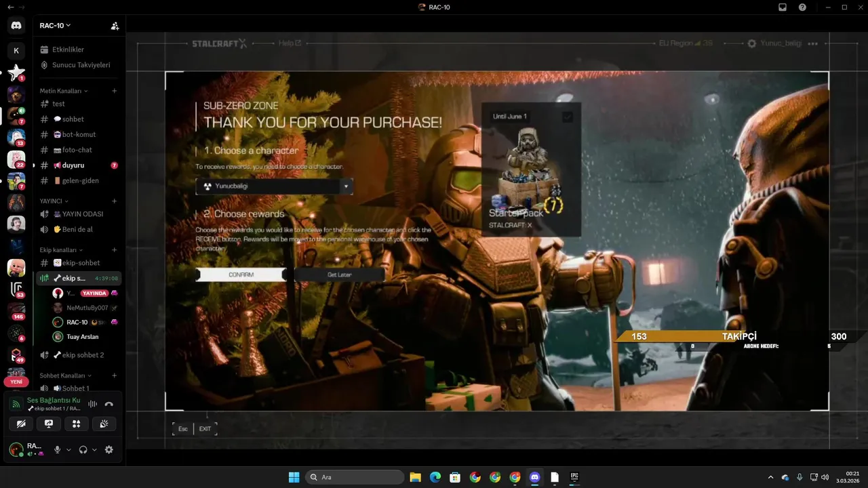Click the EXIT button in the stream
Screen dimensions: 868x488
[205, 429]
